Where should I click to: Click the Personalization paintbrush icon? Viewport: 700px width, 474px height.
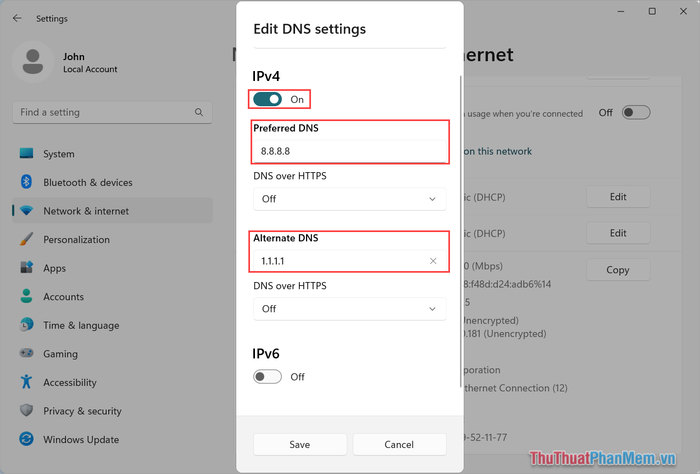26,239
